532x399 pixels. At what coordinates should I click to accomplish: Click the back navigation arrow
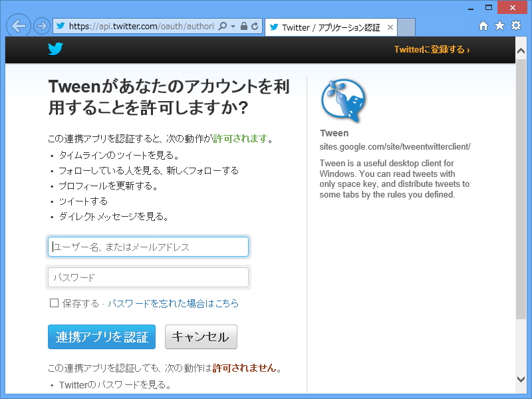click(18, 25)
